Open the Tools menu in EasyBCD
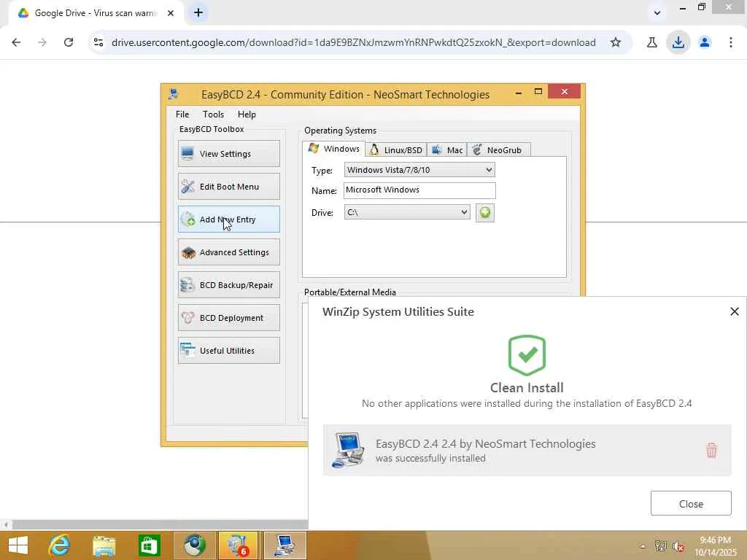The width and height of the screenshot is (747, 560). click(213, 114)
